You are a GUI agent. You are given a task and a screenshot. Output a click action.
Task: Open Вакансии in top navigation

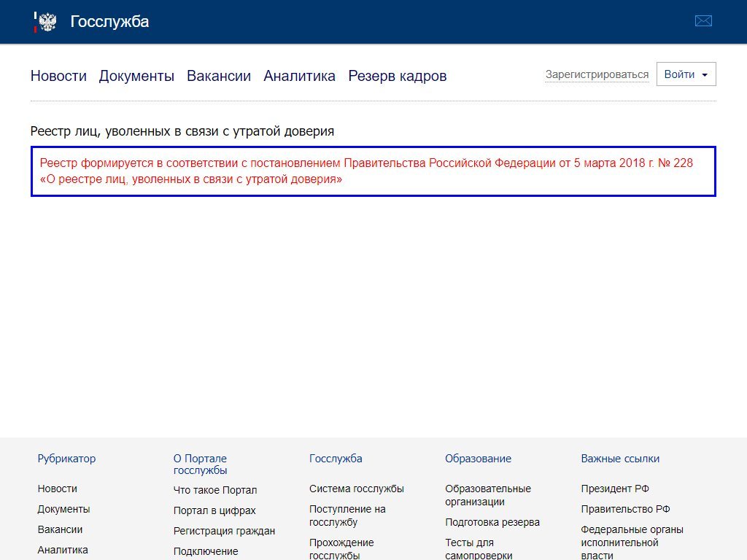click(219, 76)
